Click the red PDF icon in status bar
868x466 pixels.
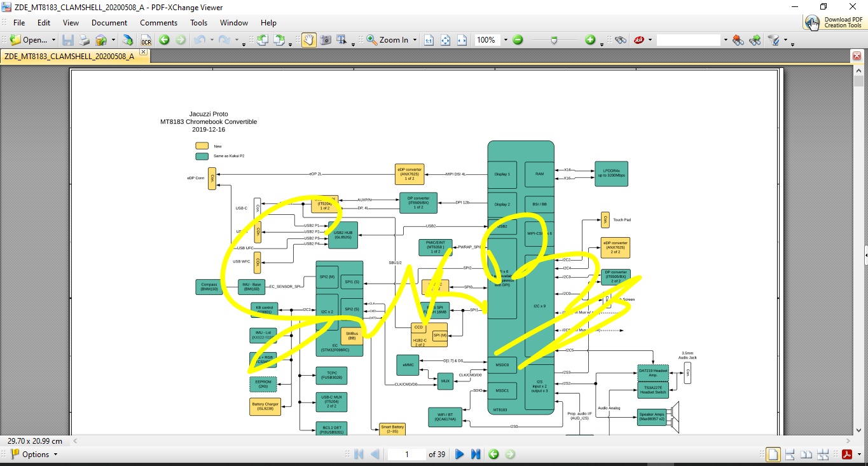[x=847, y=455]
